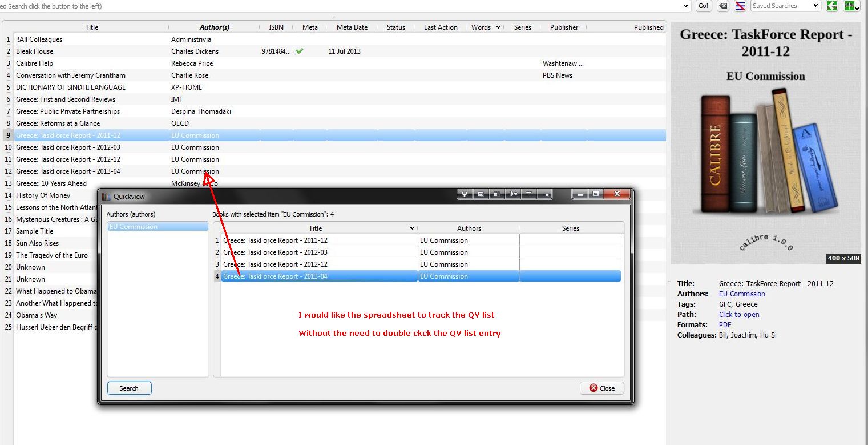Sort library by Title column header

(91, 27)
